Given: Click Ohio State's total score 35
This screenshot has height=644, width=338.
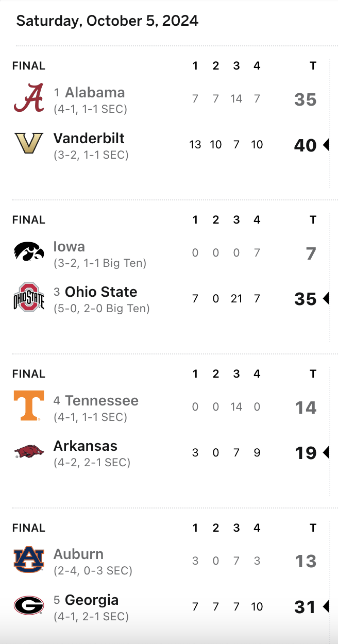Looking at the screenshot, I should [305, 299].
